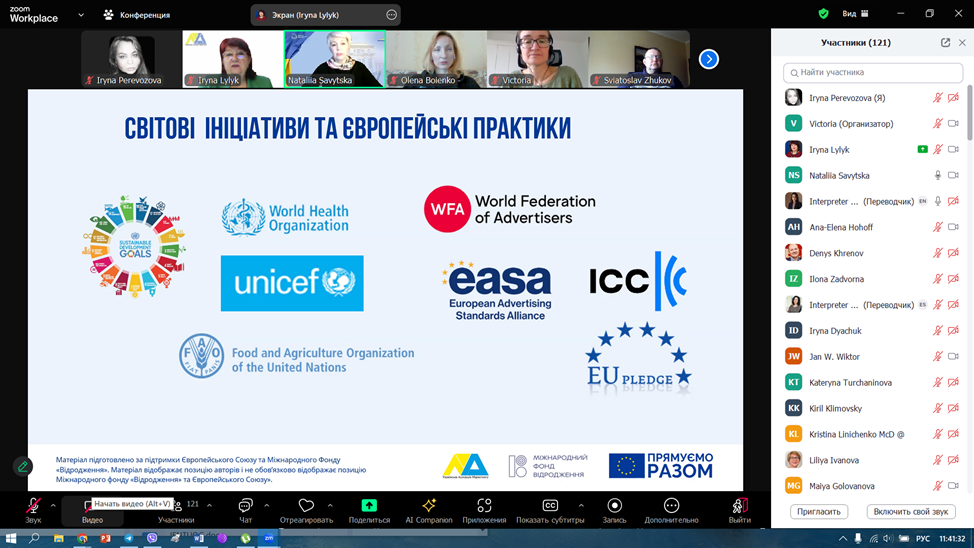Expand caption options arrow beside Показать субтитры

[581, 505]
